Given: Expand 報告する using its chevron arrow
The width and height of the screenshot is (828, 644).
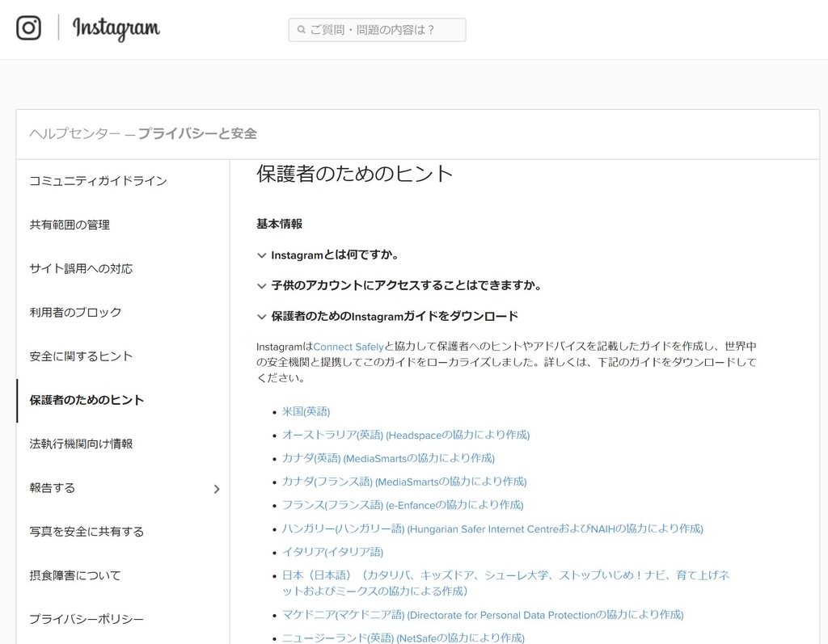Looking at the screenshot, I should (216, 489).
